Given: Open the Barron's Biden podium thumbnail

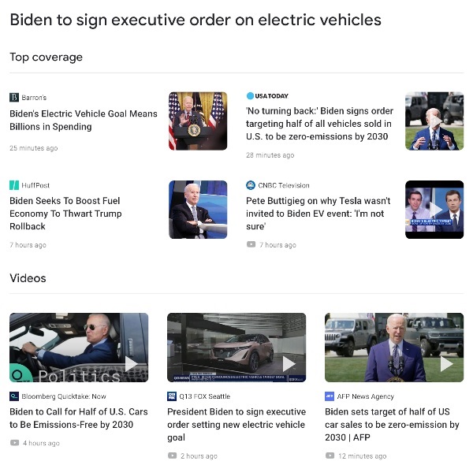Looking at the screenshot, I should (x=198, y=121).
